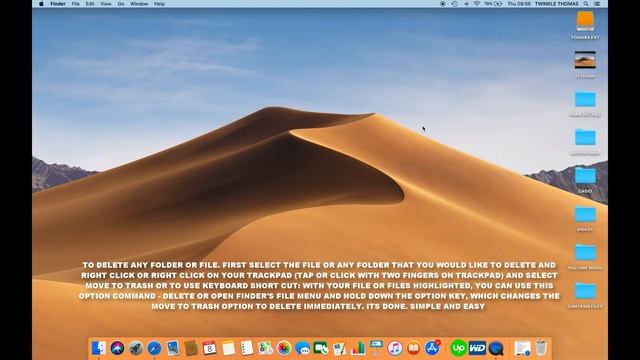Open the Wi-Fi status menu
This screenshot has height=360, width=640.
(x=476, y=4)
